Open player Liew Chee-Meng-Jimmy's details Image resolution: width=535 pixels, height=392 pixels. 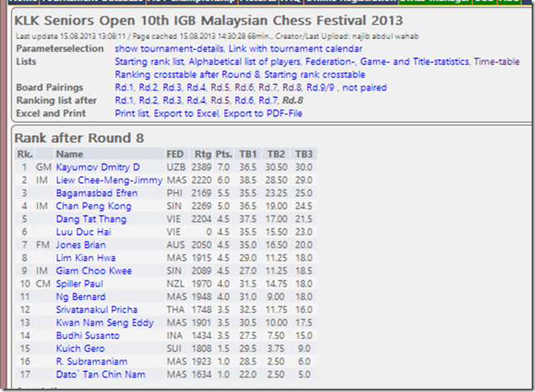(109, 180)
